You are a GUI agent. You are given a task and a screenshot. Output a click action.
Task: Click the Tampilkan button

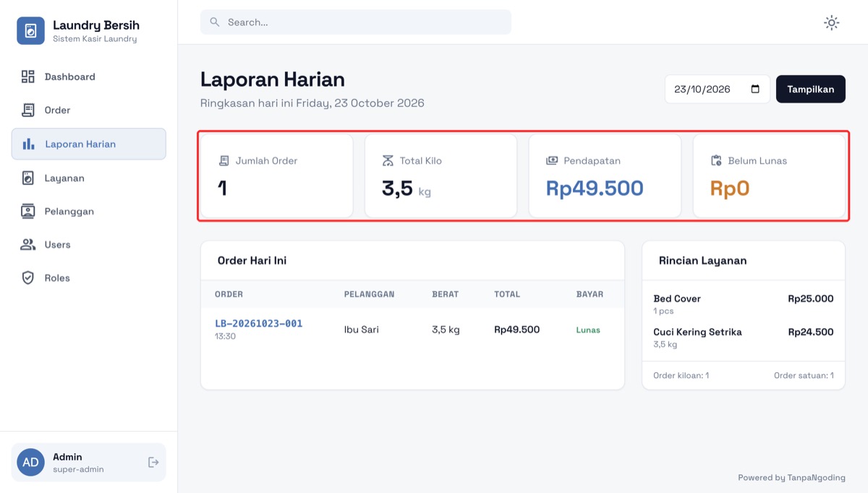(811, 89)
